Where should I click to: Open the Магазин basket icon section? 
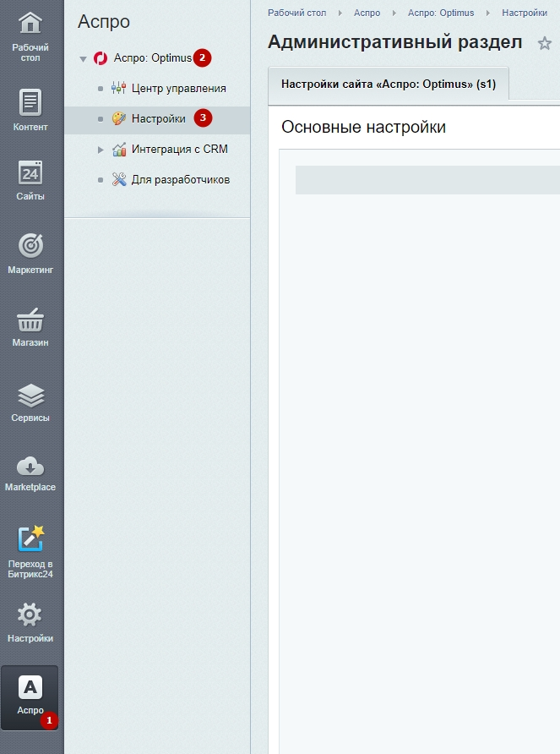point(30,327)
